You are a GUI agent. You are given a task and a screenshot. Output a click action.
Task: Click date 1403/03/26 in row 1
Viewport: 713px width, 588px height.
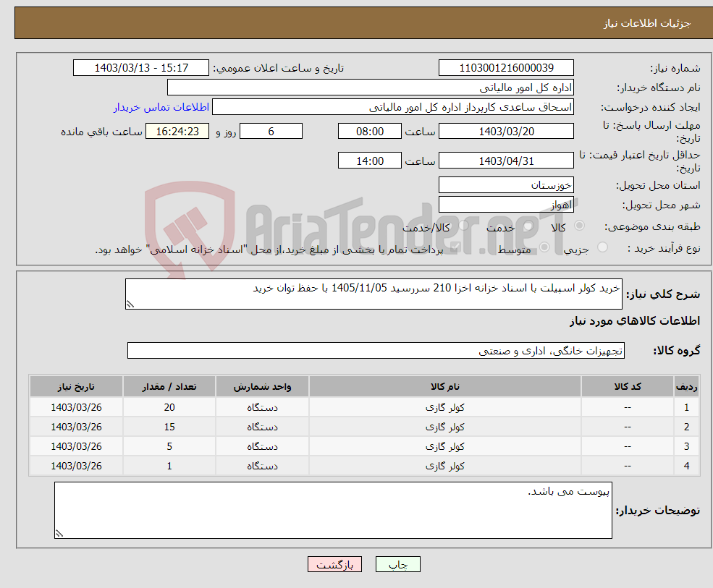coord(77,407)
